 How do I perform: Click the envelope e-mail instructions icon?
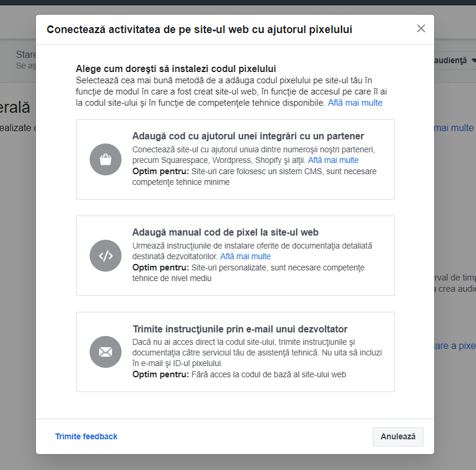point(106,352)
